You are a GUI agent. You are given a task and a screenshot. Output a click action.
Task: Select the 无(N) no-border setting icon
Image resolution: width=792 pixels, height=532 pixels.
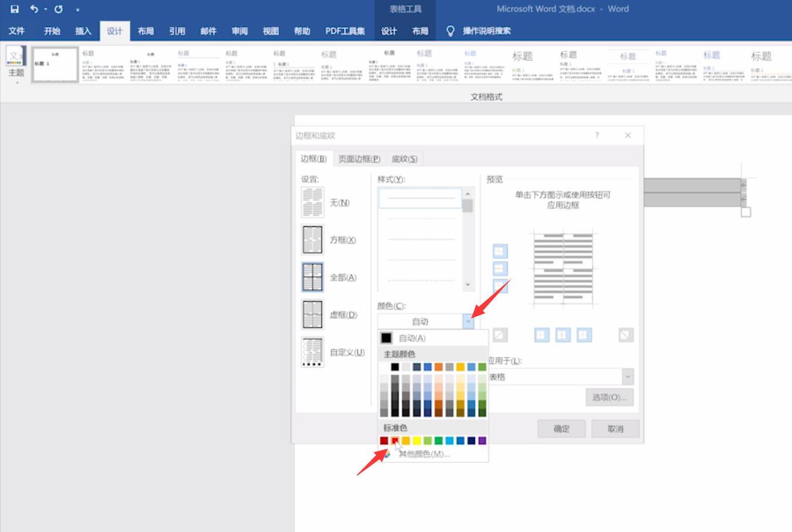coord(312,202)
